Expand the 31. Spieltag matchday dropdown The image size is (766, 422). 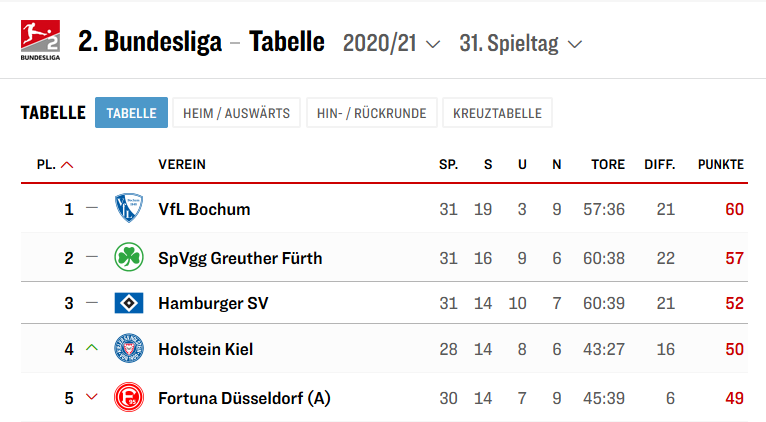pyautogui.click(x=521, y=43)
